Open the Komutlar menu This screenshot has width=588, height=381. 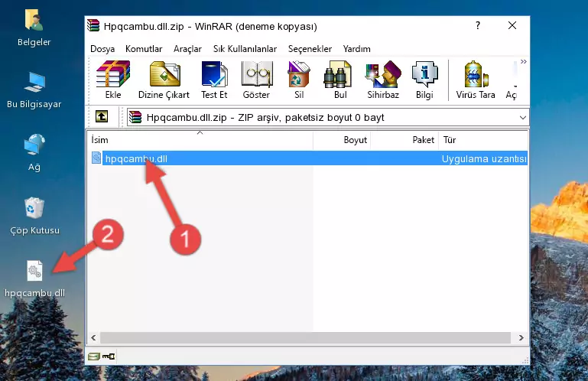pyautogui.click(x=144, y=49)
